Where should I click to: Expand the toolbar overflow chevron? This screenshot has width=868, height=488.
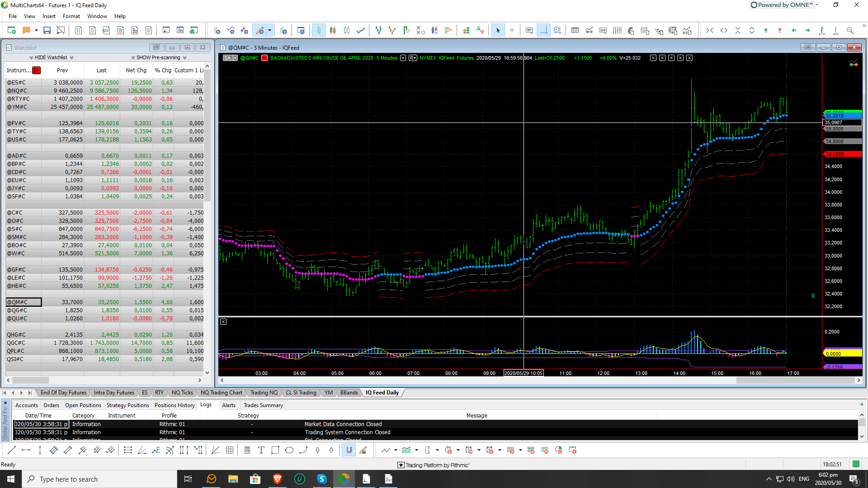point(863,26)
